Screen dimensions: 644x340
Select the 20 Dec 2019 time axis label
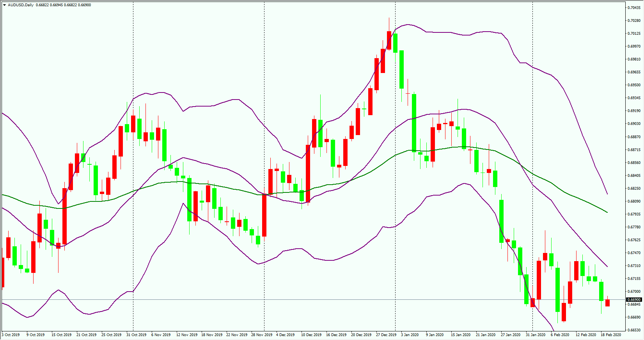pos(361,335)
